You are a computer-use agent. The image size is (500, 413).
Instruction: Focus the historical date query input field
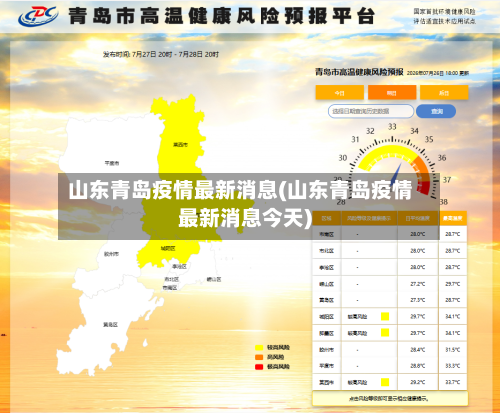pos(371,111)
